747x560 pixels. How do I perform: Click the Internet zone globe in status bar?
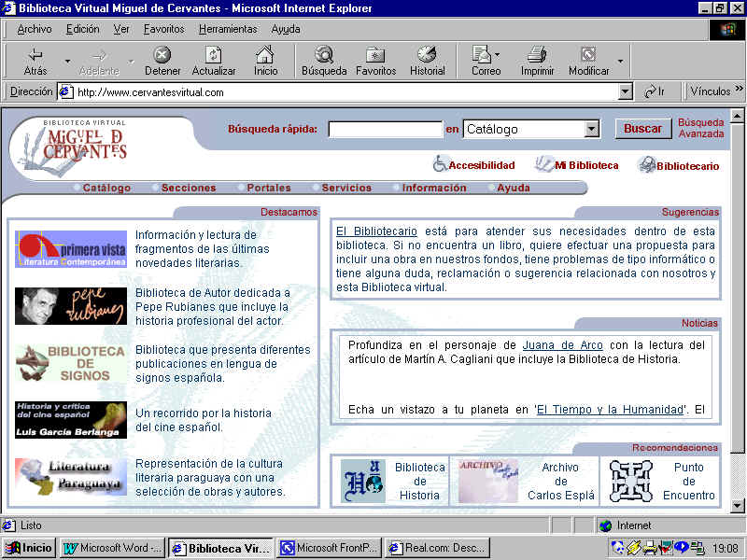605,525
